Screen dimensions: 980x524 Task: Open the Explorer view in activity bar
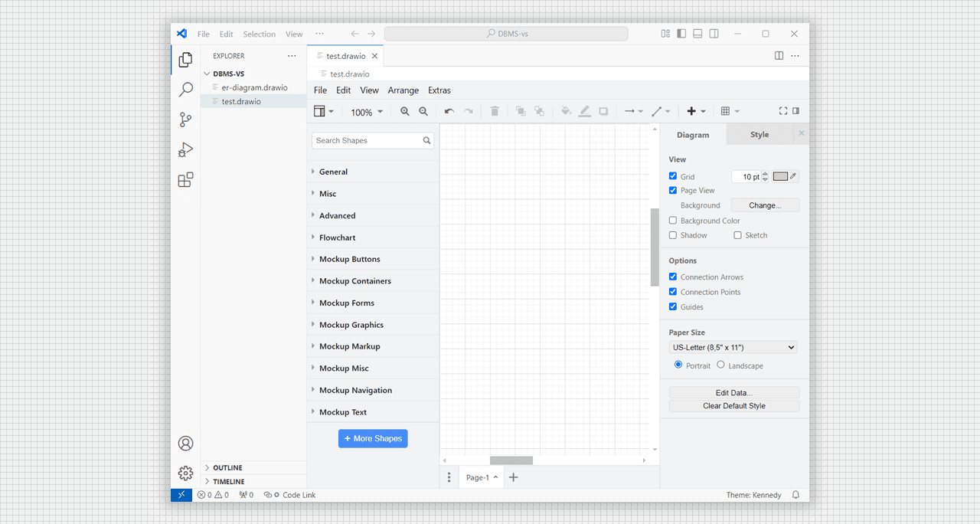pyautogui.click(x=185, y=60)
